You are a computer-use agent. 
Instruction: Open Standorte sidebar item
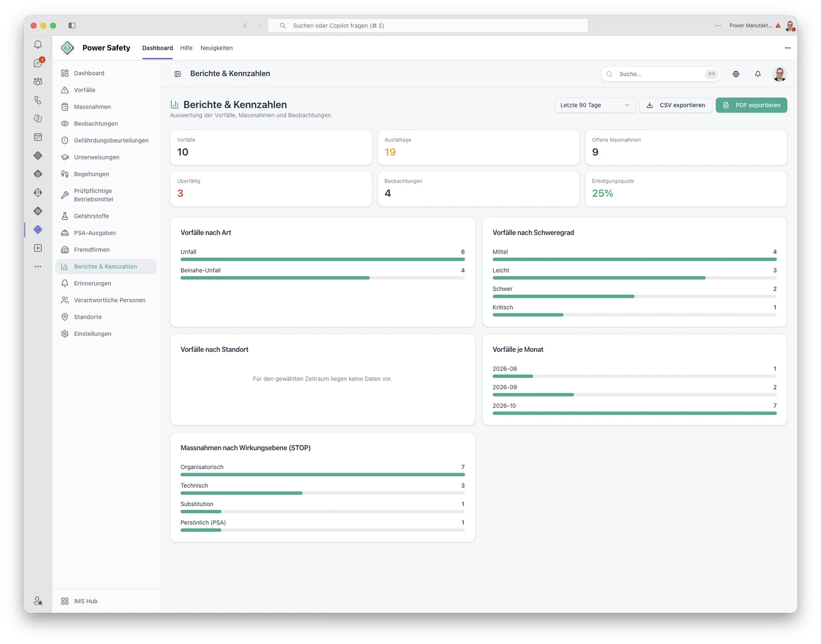106,317
